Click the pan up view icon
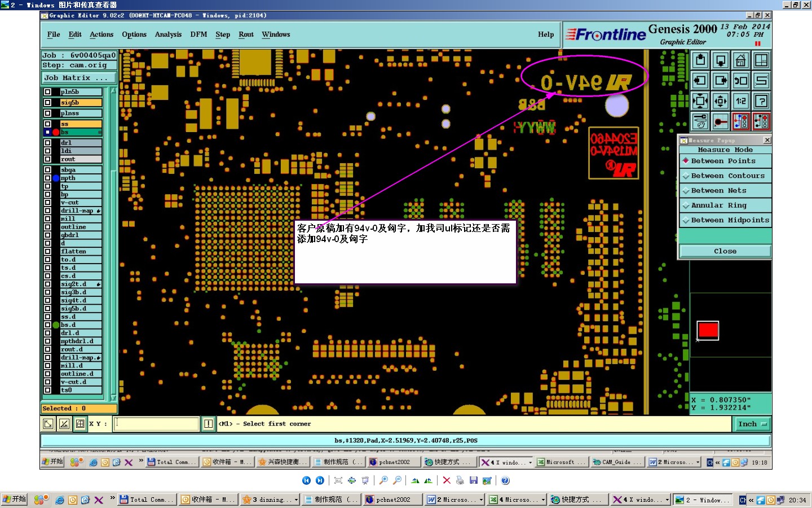 coord(700,60)
